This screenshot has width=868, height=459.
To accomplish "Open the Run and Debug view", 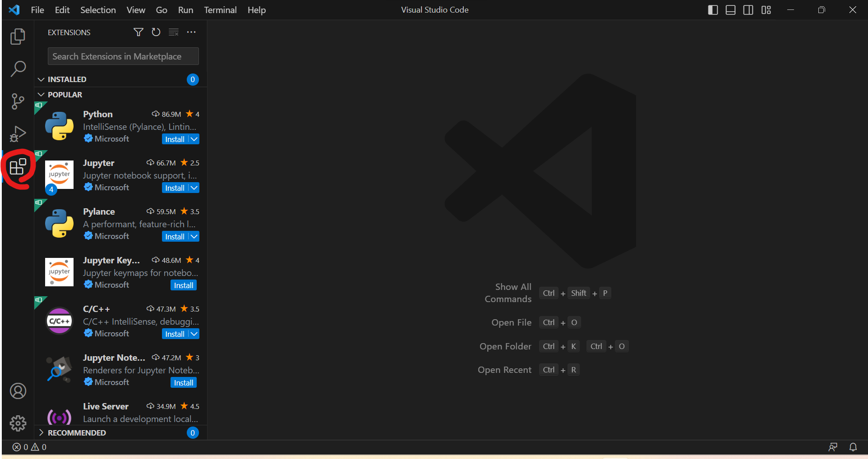I will click(18, 134).
